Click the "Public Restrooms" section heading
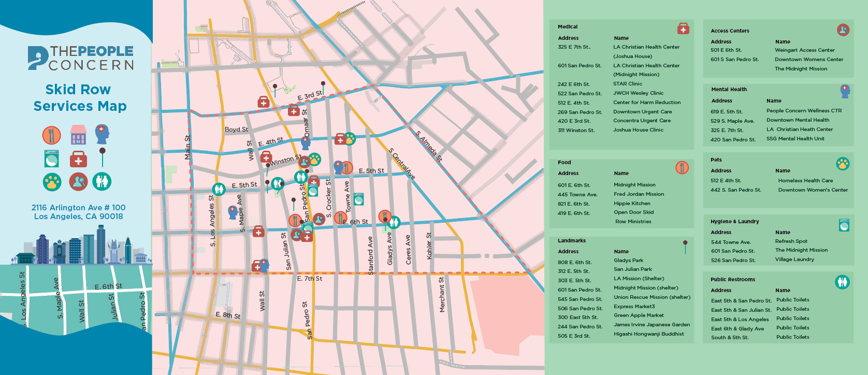This screenshot has width=868, height=375. 733,280
